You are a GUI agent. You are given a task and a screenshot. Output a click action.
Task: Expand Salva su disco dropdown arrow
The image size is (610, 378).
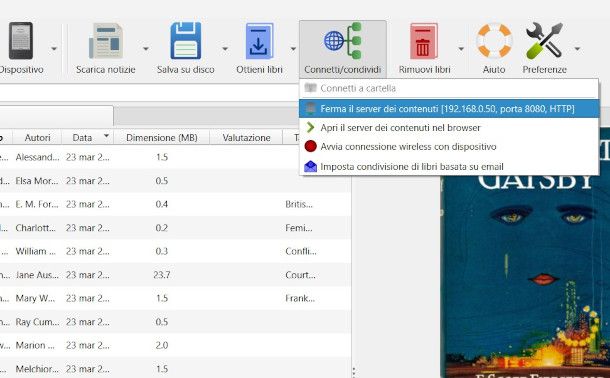[x=225, y=49]
